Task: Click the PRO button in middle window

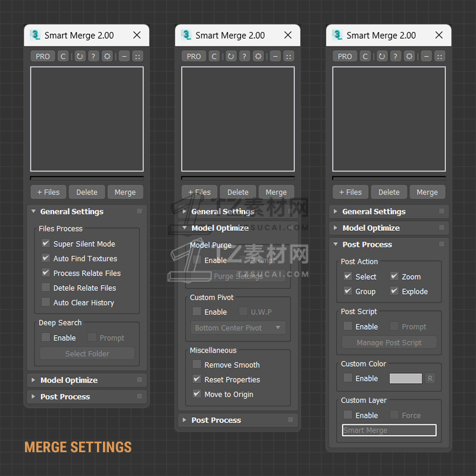Action: pyautogui.click(x=194, y=57)
